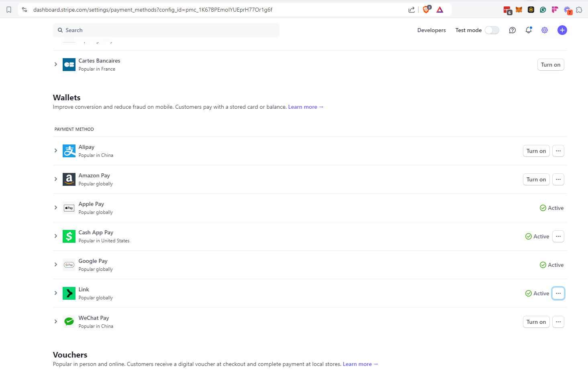Open the Developers menu
The width and height of the screenshot is (588, 376).
pos(431,30)
